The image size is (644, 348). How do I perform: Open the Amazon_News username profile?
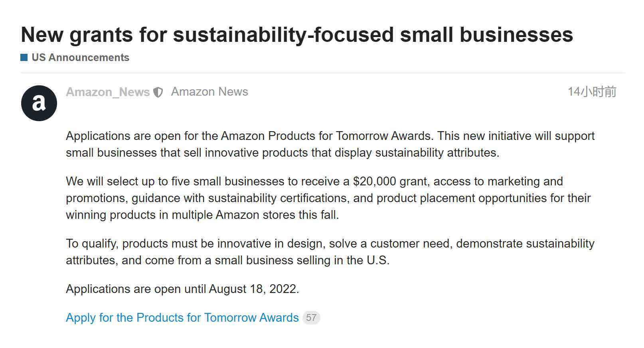click(108, 92)
